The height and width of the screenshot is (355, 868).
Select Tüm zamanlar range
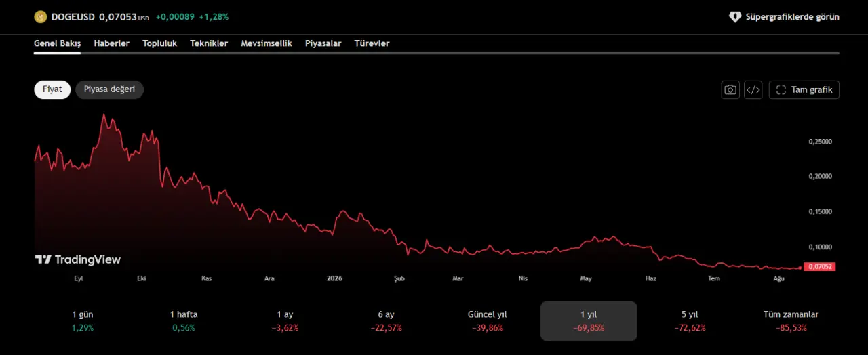coord(791,321)
